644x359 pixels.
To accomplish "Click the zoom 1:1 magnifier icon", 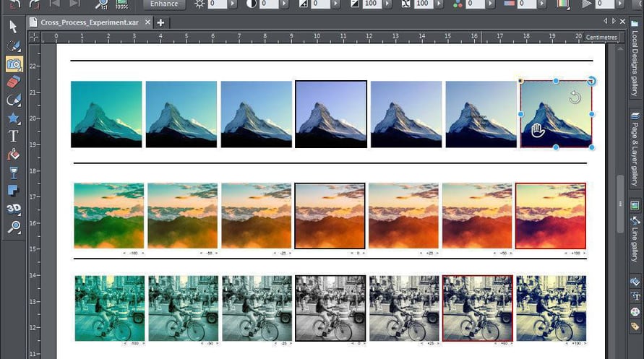I will click(101, 4).
